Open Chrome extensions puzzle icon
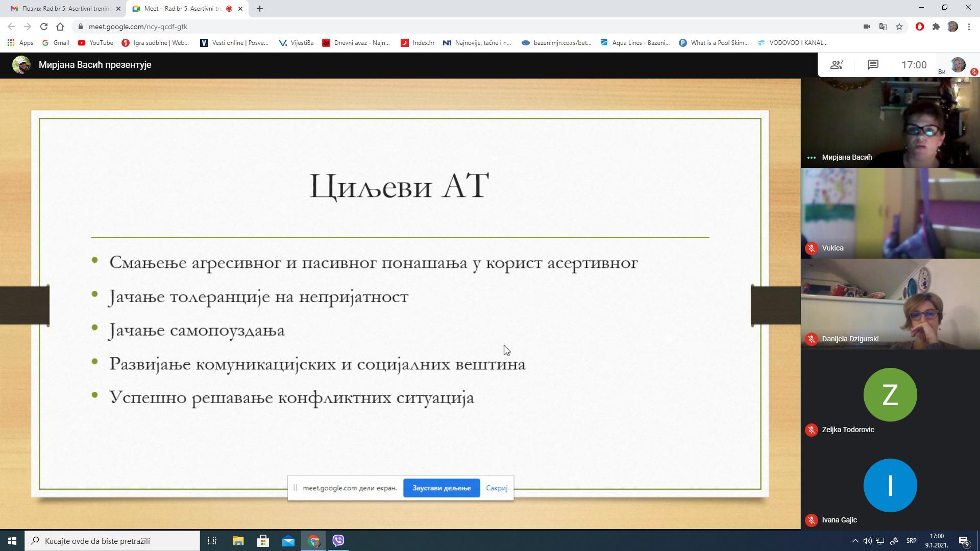Screen dimensions: 980x551 936,27
